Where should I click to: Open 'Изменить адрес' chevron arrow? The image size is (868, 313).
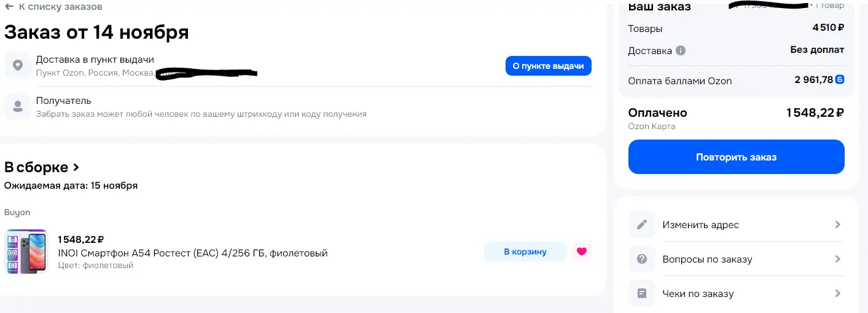click(837, 224)
